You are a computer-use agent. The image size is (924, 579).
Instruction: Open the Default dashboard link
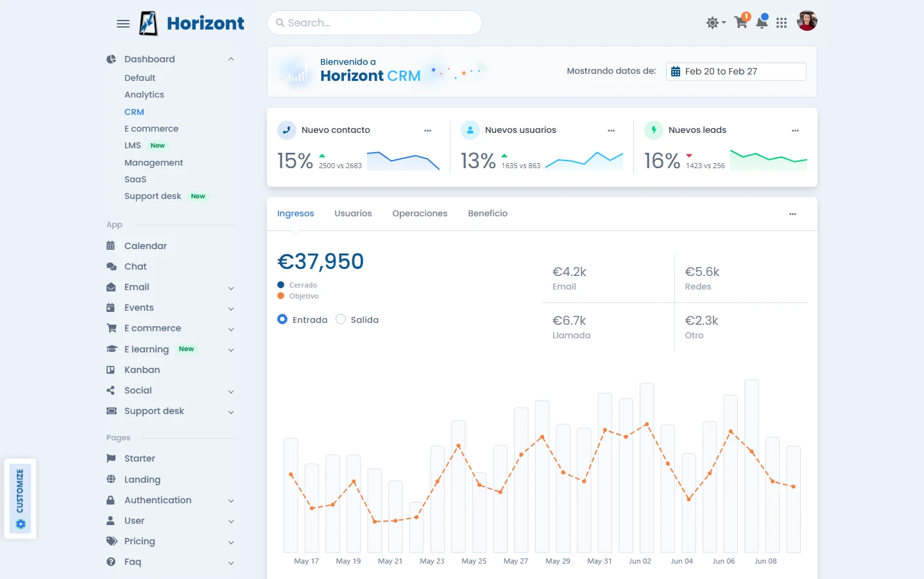click(x=140, y=78)
